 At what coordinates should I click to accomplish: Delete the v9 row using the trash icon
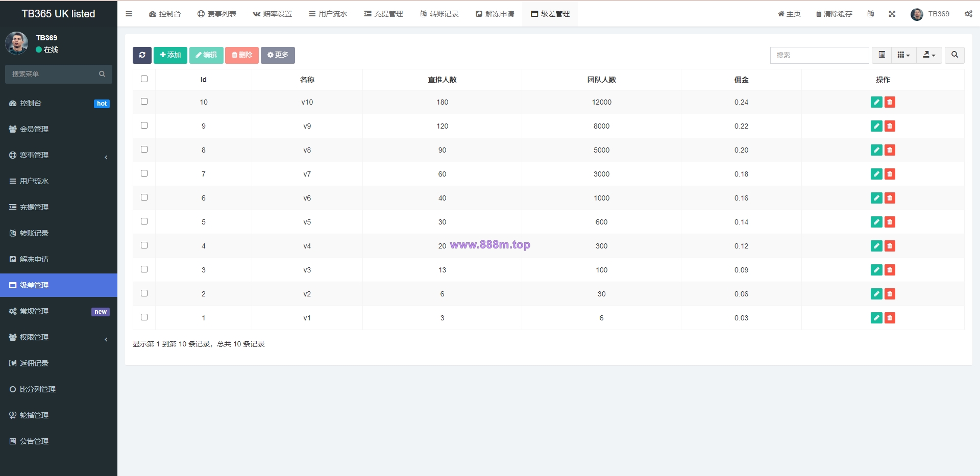point(890,126)
